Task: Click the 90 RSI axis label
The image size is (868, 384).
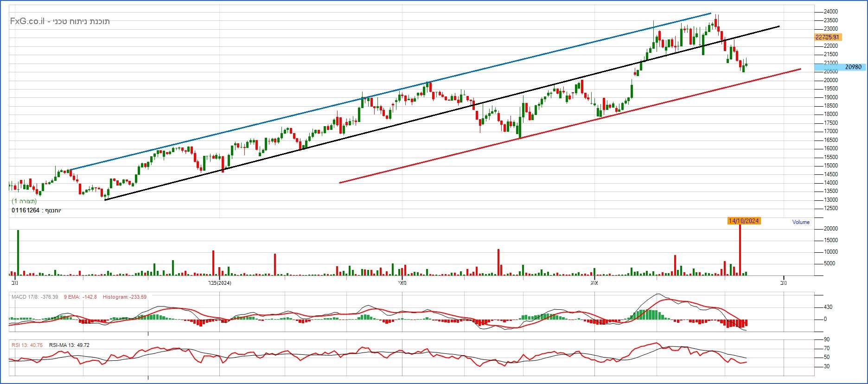Action: (826, 340)
